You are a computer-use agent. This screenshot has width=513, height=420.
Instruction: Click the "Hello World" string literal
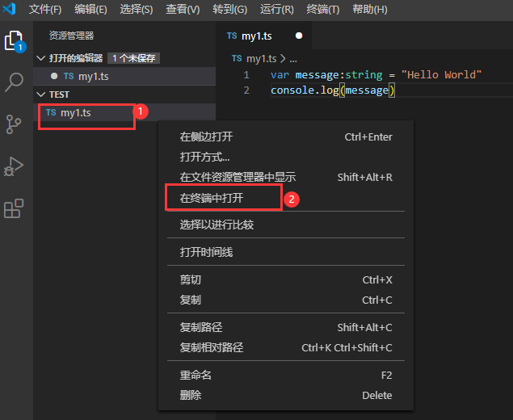tap(441, 74)
